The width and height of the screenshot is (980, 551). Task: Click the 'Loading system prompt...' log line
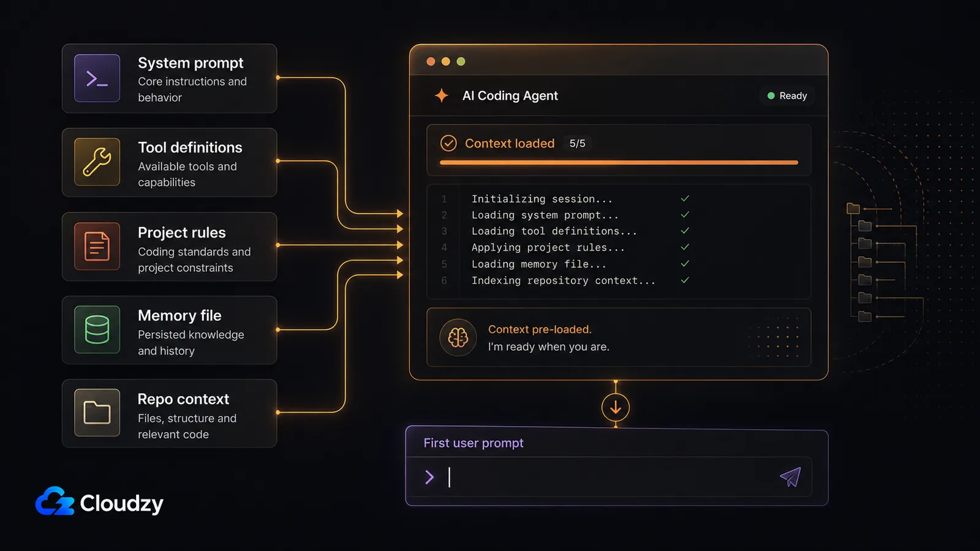click(x=545, y=215)
